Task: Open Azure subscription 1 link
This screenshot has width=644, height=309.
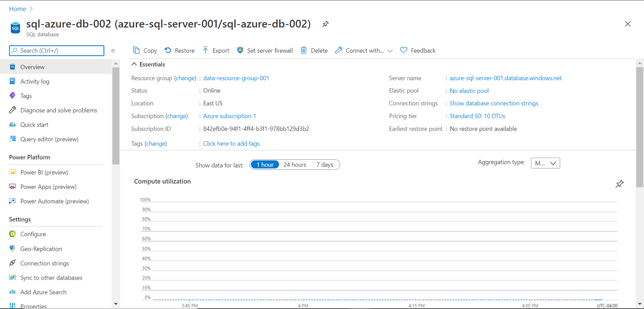Action: point(230,116)
